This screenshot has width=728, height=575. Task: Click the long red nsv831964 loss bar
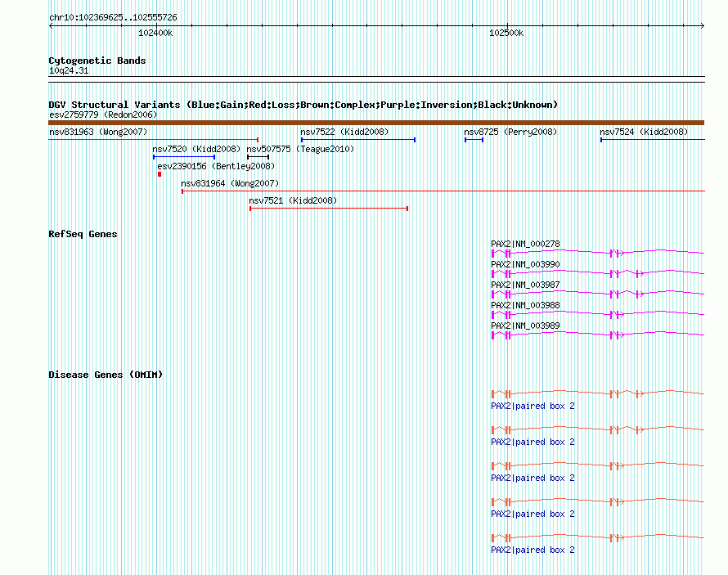[443, 191]
